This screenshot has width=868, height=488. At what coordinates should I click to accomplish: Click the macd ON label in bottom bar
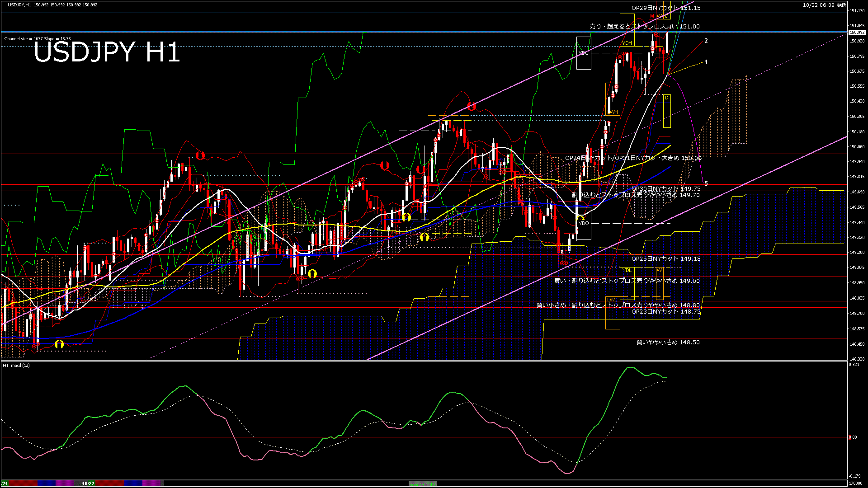(423, 483)
